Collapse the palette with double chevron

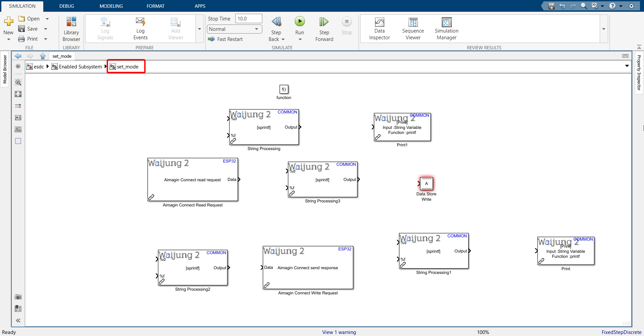(18, 320)
